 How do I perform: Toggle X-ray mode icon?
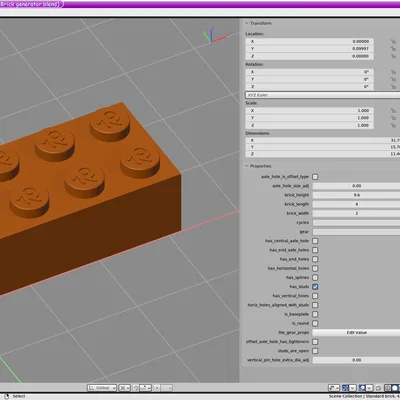click(x=378, y=388)
